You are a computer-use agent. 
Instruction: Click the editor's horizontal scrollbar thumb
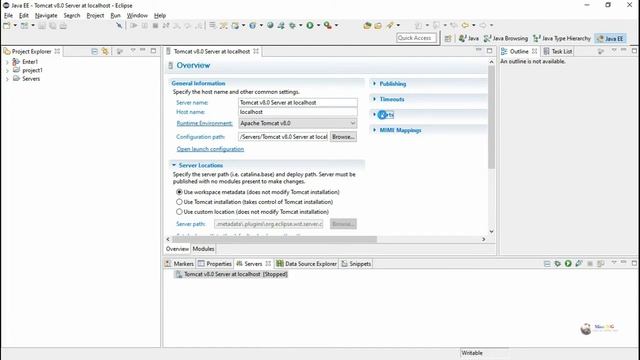tap(274, 239)
